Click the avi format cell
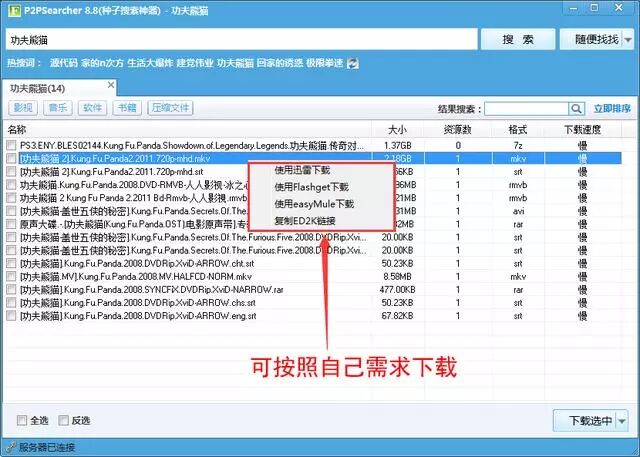 click(518, 211)
